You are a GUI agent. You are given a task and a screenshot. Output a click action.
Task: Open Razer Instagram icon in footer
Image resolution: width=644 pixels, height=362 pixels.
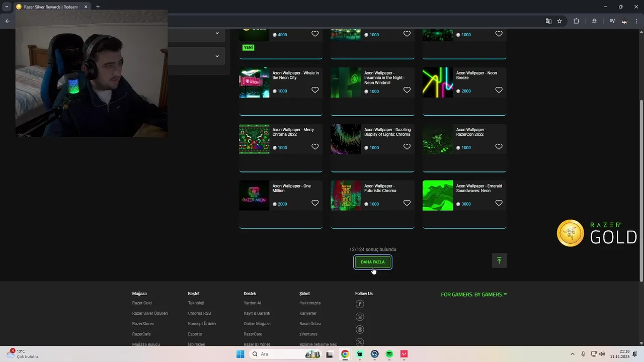pos(360,317)
